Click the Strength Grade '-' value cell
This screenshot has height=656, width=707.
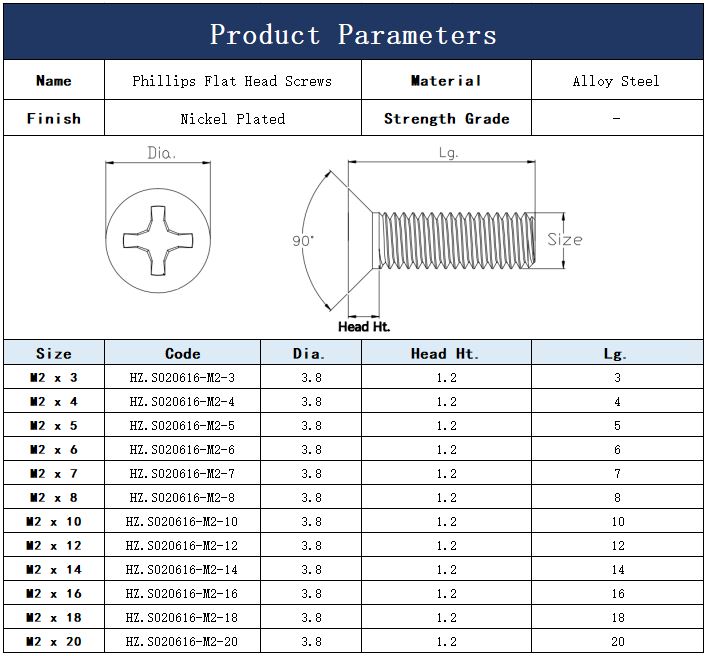[x=617, y=118]
